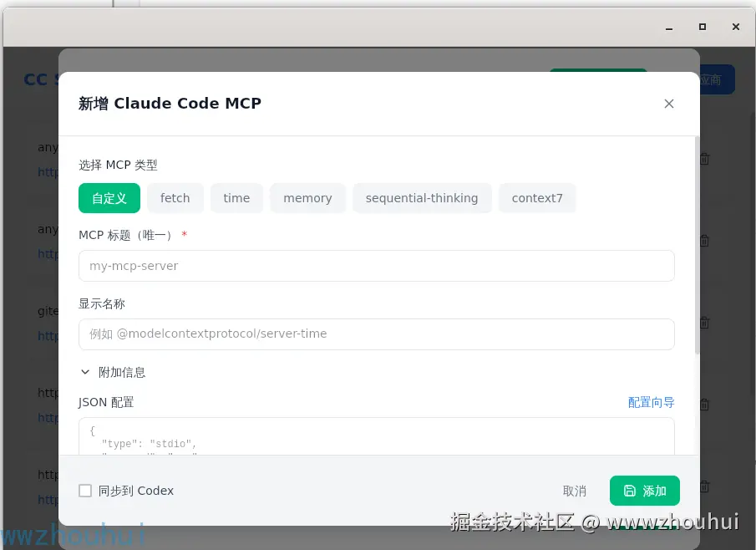Minimize the application window
This screenshot has height=550, width=756.
669,28
